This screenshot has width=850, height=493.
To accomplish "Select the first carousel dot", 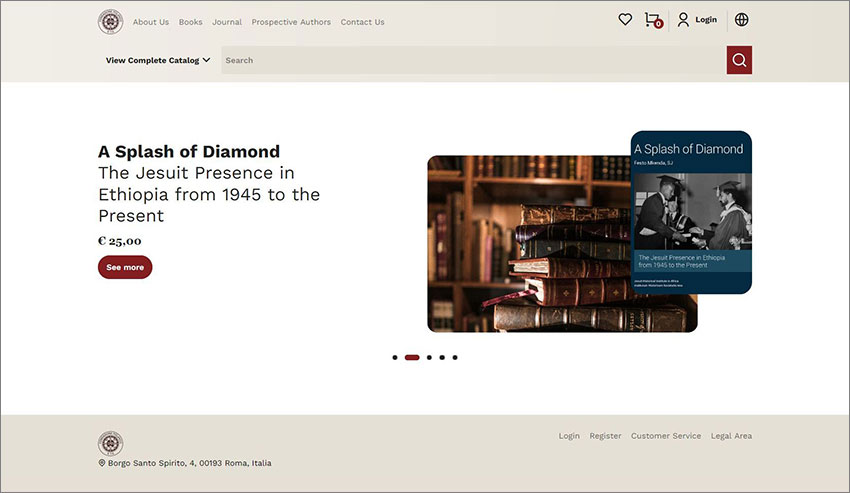I will (x=395, y=357).
